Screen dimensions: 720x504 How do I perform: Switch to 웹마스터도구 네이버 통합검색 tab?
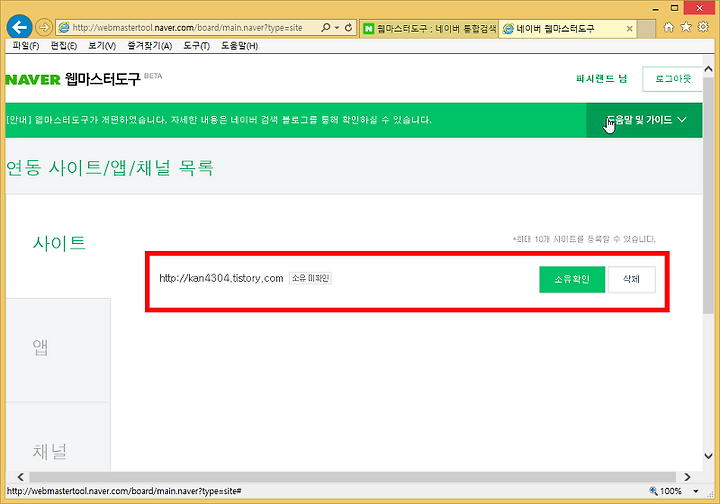click(x=429, y=28)
